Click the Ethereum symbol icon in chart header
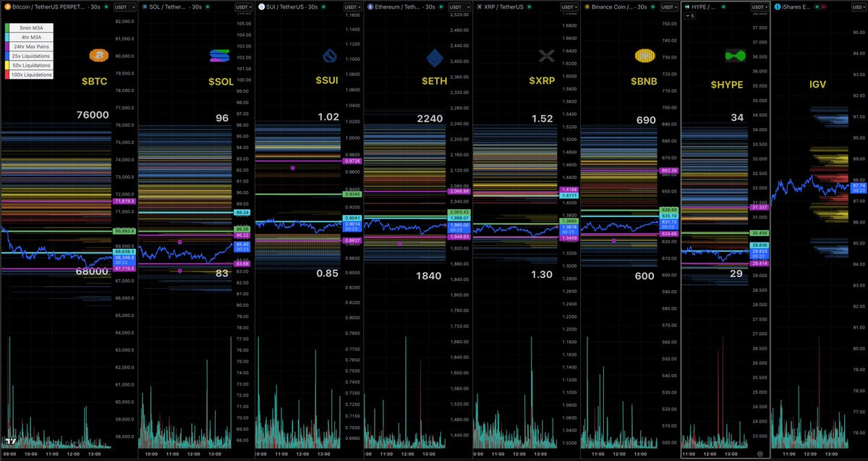The width and height of the screenshot is (868, 461). click(370, 7)
